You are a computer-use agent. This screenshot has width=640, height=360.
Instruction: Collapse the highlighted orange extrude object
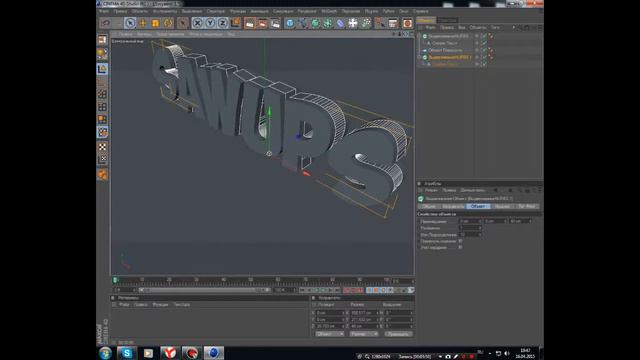click(x=419, y=57)
